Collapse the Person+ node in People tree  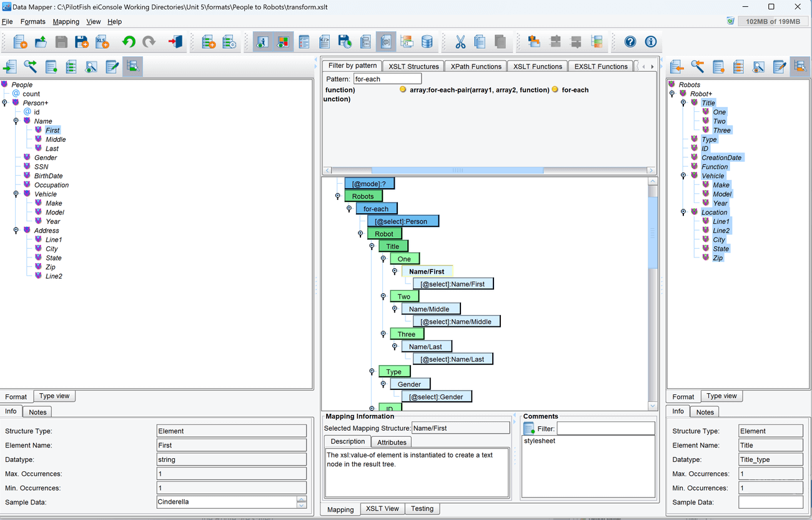(x=5, y=102)
